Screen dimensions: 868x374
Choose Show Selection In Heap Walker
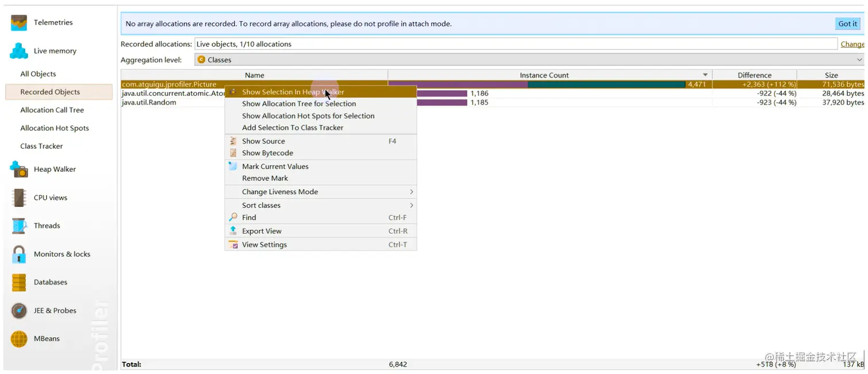click(x=321, y=92)
